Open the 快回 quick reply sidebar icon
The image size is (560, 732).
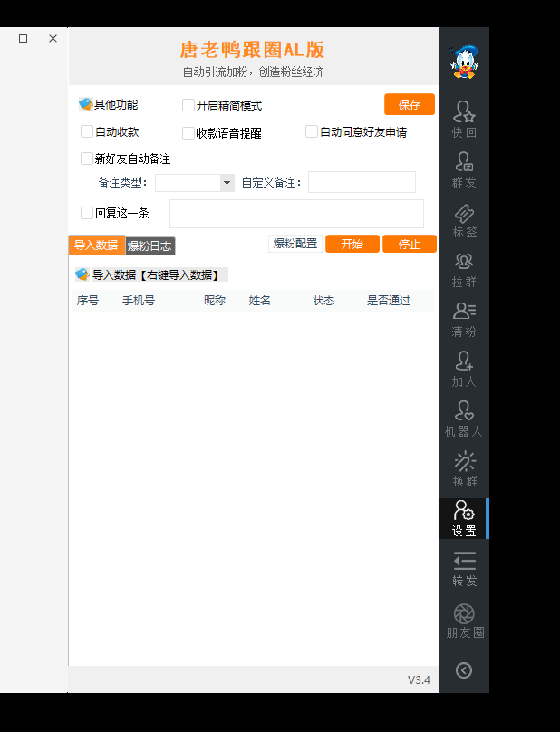click(x=464, y=119)
